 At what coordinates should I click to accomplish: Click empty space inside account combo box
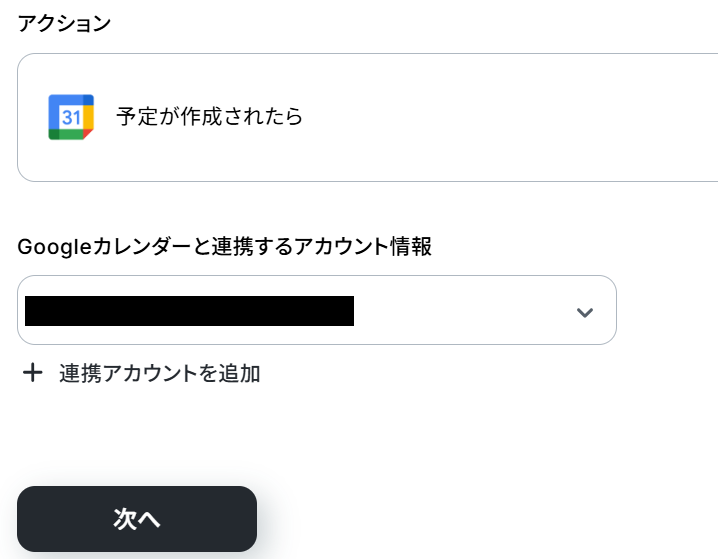click(460, 311)
